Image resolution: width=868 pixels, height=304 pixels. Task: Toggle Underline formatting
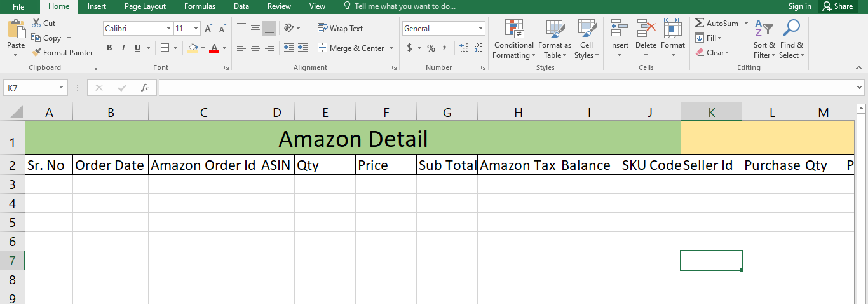click(138, 48)
